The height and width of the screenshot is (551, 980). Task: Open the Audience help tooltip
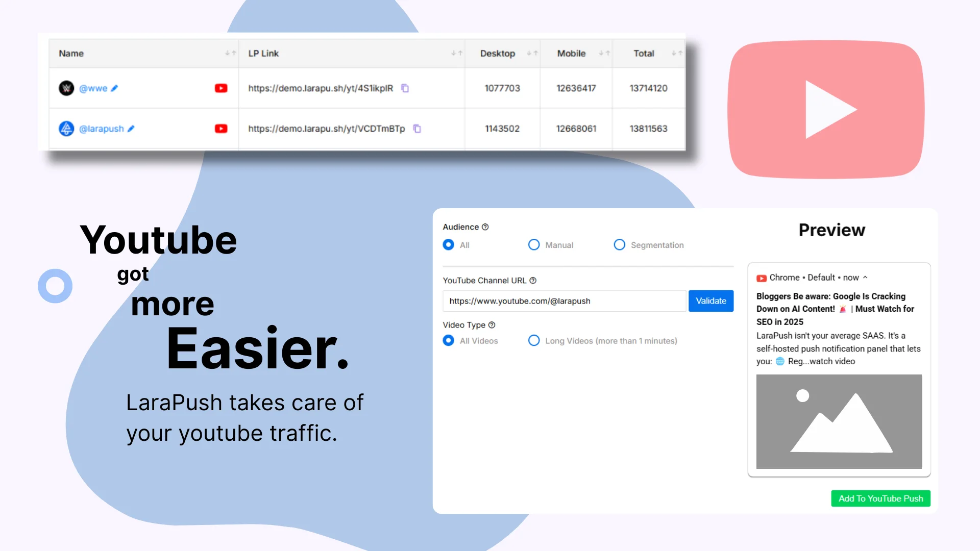pyautogui.click(x=485, y=227)
